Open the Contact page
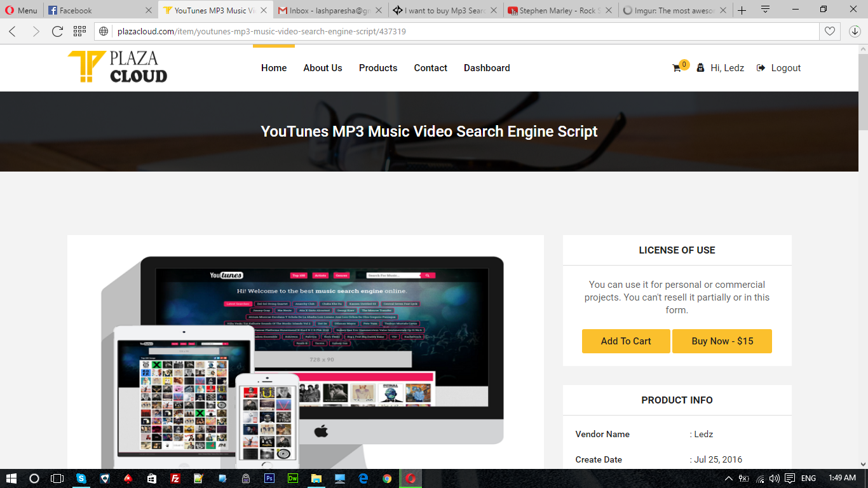The image size is (868, 488). (431, 68)
